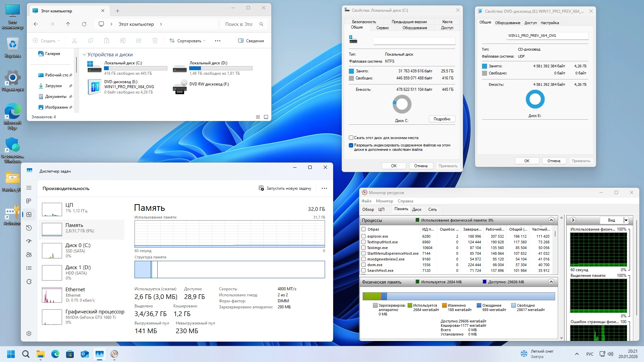This screenshot has height=362, width=644.
Task: Open Microsoft Store taskbar icon
Action: click(70, 354)
